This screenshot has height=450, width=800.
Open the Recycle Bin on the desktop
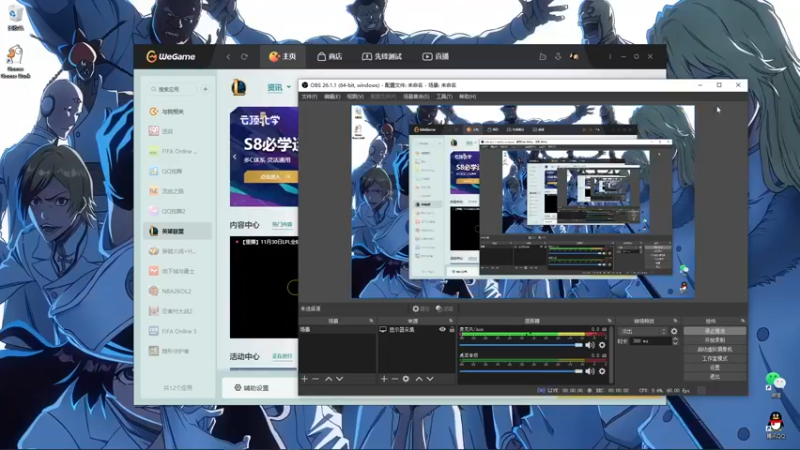(15, 17)
